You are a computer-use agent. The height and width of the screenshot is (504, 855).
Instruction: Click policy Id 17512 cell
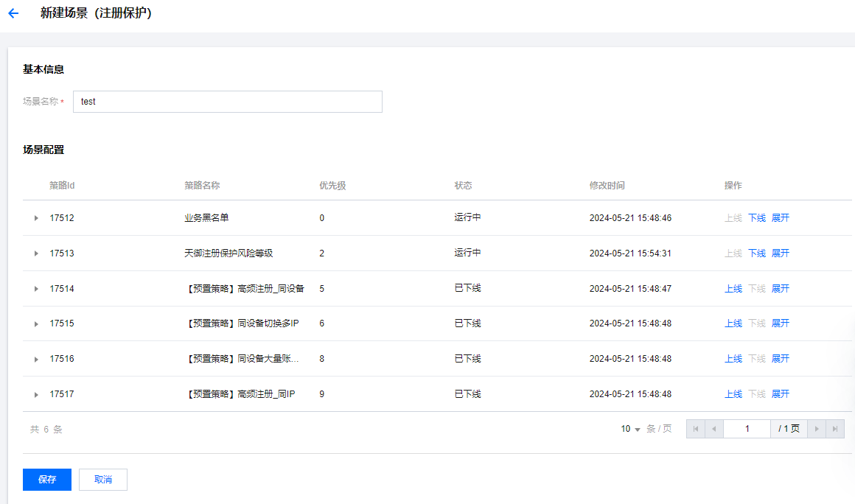[62, 218]
